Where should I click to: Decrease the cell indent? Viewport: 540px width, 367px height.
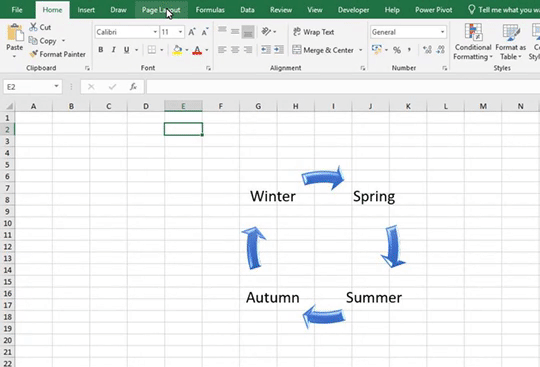[x=266, y=50]
